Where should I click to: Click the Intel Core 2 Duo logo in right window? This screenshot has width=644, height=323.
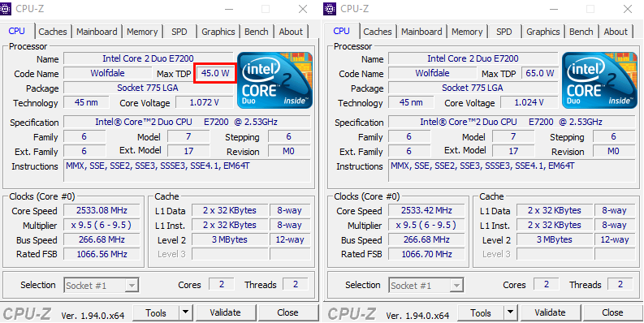599,80
